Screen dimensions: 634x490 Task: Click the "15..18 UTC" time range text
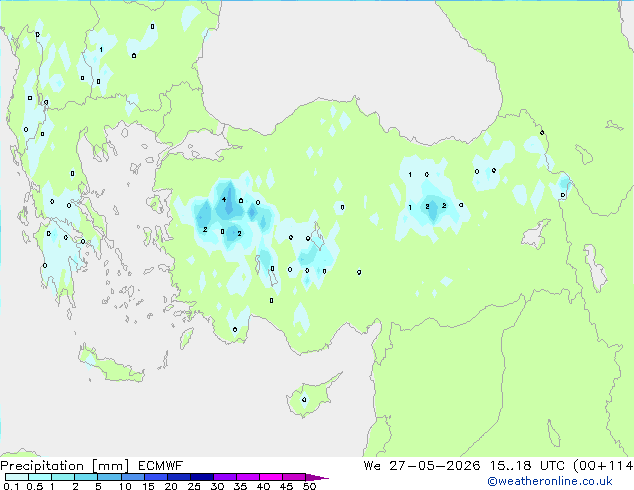point(528,466)
